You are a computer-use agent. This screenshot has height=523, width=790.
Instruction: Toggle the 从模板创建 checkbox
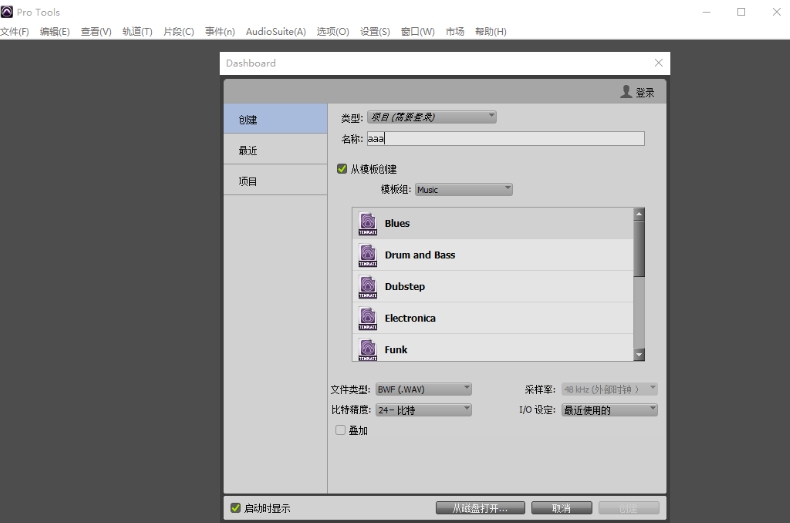[342, 169]
